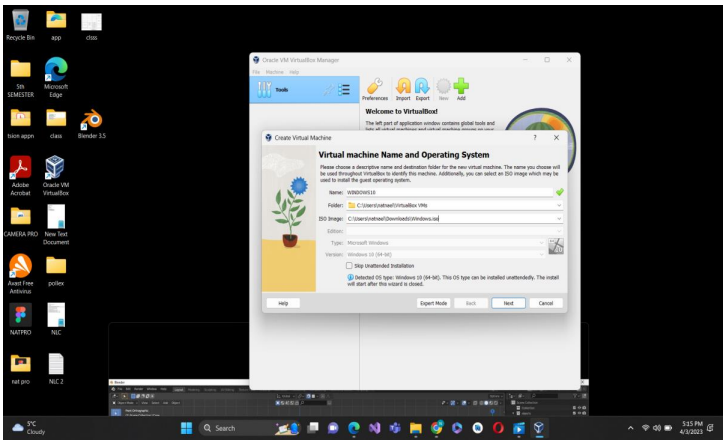Open Adobe Acrobat desktop shortcut
This screenshot has width=725, height=441.
click(20, 176)
